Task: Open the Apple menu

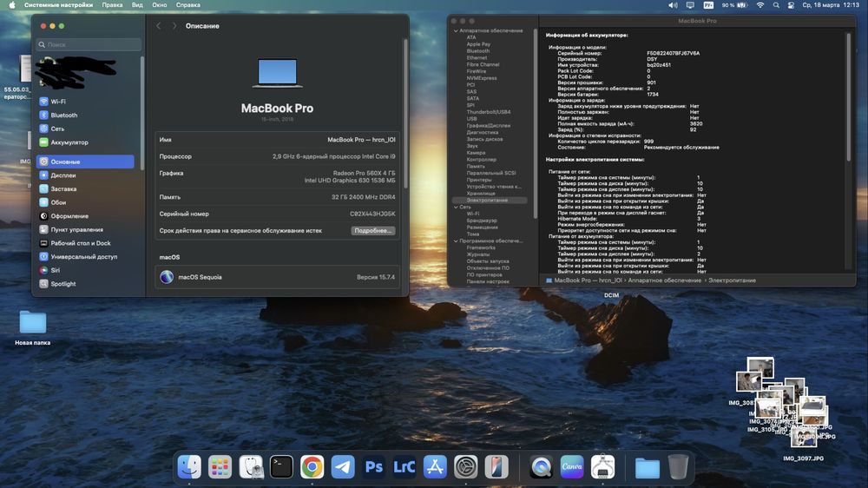Action: point(11,5)
